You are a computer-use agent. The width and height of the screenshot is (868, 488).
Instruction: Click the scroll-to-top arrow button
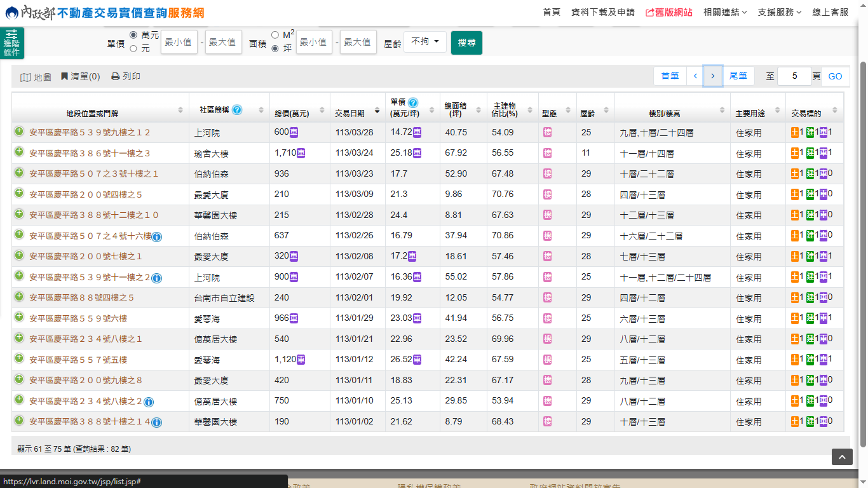tap(842, 457)
